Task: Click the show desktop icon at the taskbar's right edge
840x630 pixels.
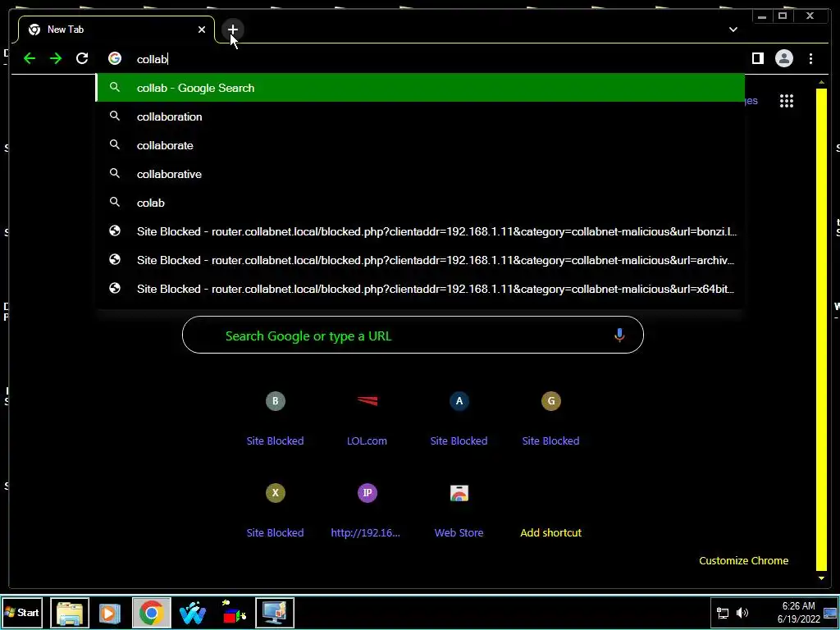Action: 830,613
